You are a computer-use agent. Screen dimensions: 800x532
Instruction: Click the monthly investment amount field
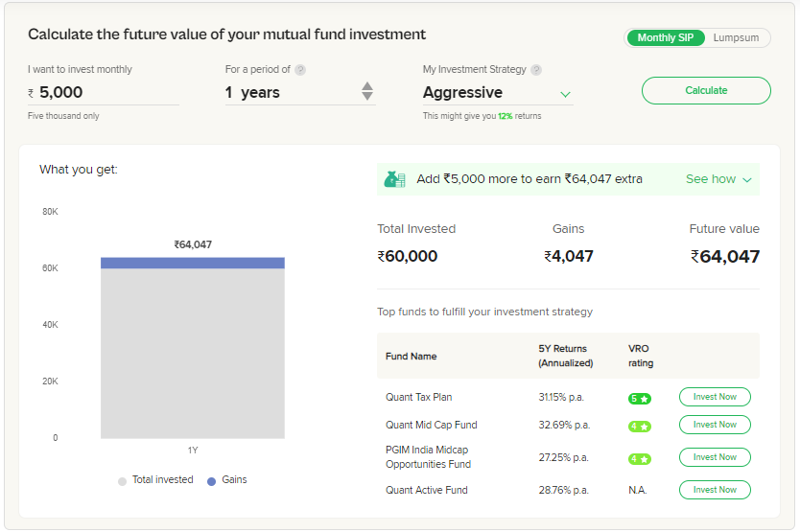click(x=104, y=93)
